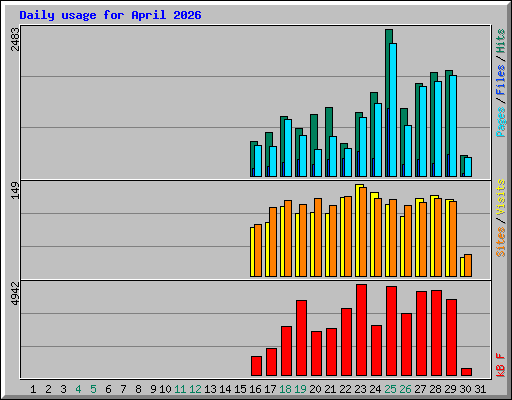Click the red kilobytes bar for day 19

[301, 338]
